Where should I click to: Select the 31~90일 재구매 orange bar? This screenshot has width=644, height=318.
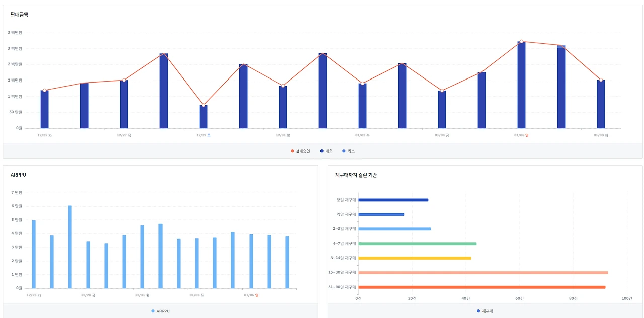pos(481,287)
